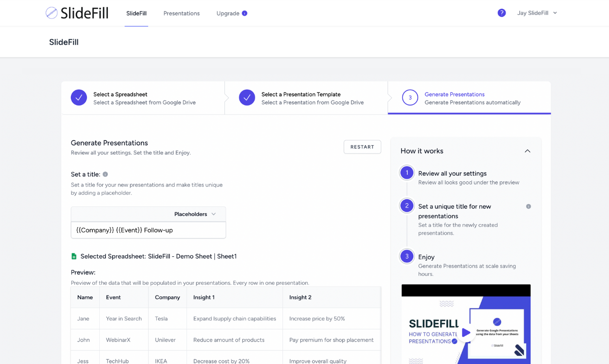Click the RESTART button
This screenshot has height=364, width=609.
(x=362, y=147)
